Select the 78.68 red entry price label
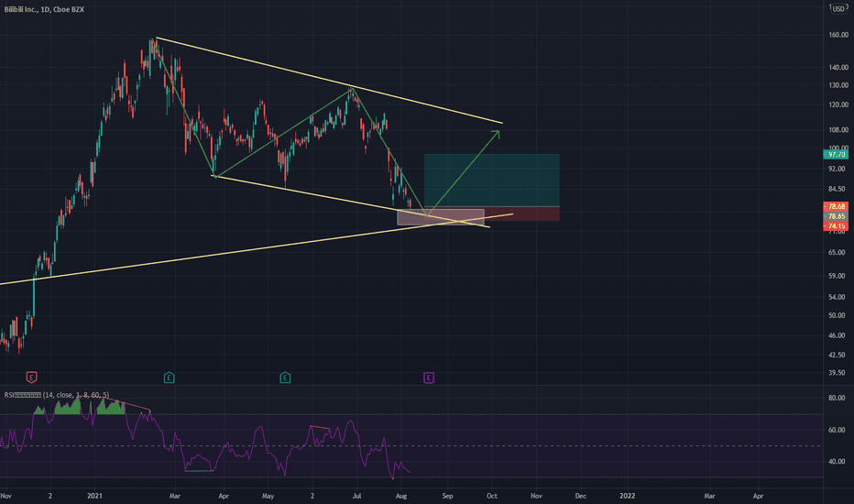This screenshot has width=854, height=504. pyautogui.click(x=836, y=206)
